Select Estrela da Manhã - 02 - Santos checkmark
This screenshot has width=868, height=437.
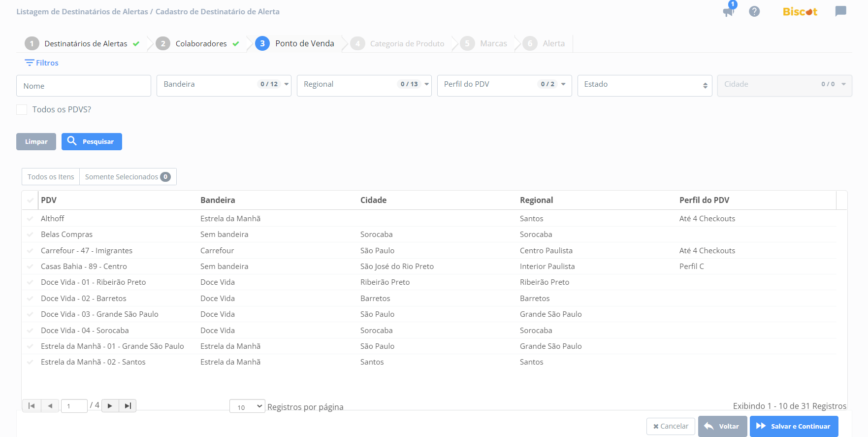(31, 362)
